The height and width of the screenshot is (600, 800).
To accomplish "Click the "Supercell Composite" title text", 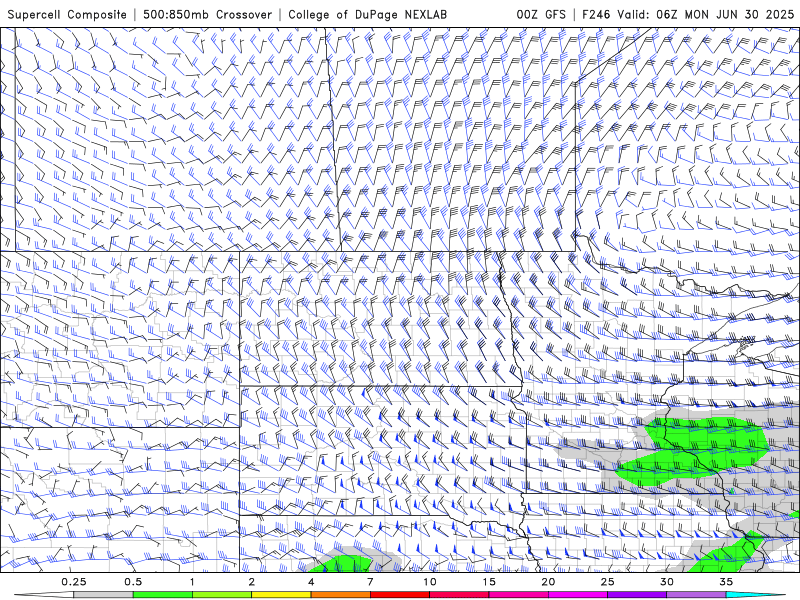I will click(67, 15).
